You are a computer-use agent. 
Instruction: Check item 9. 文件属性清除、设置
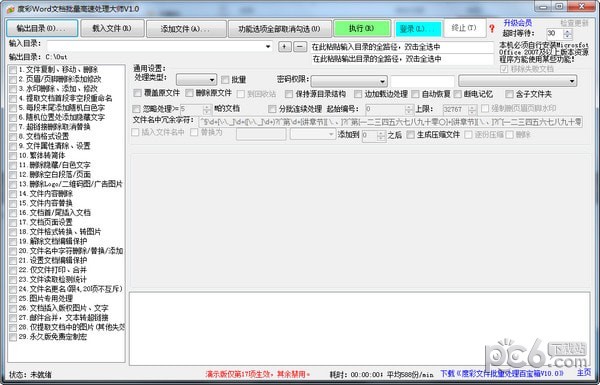13,146
